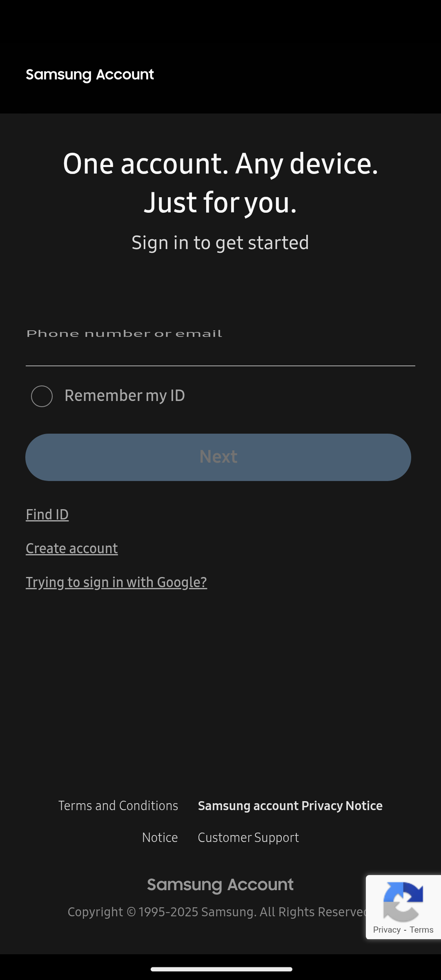Click the 'One account. Any device.' headline
This screenshot has height=980, width=441.
[220, 163]
